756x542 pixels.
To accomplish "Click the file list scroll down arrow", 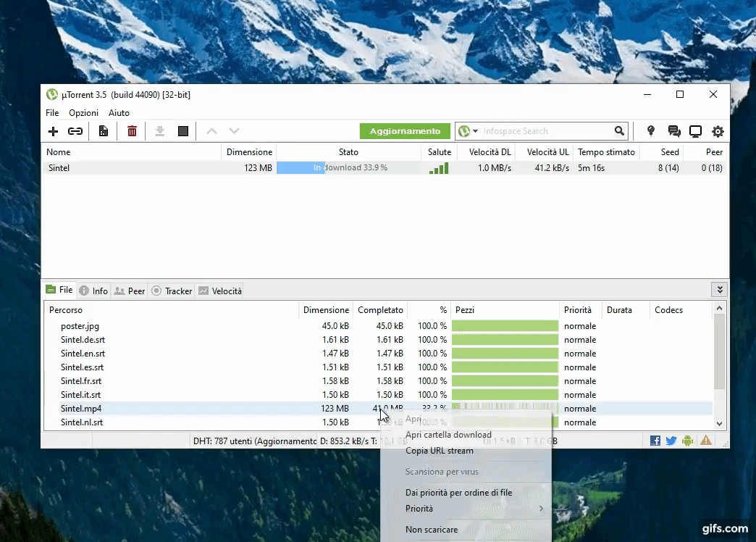I will (x=719, y=424).
